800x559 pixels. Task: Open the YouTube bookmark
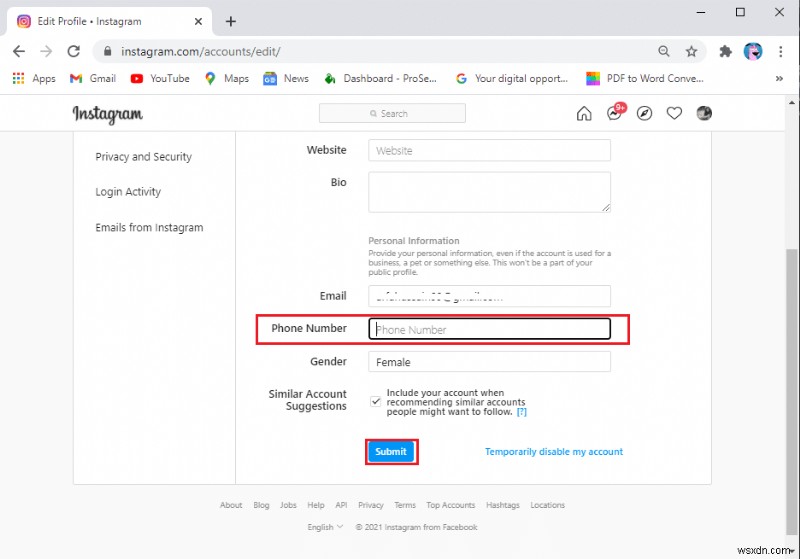[160, 79]
